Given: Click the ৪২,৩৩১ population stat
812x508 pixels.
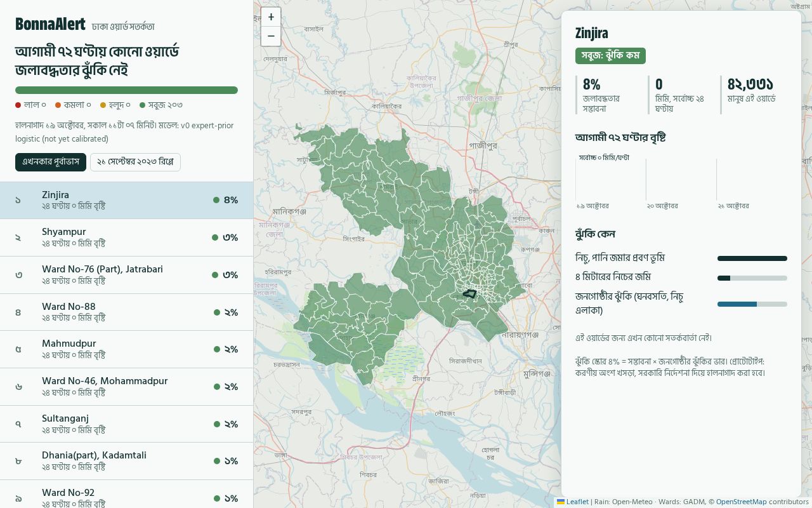Looking at the screenshot, I should coord(754,95).
